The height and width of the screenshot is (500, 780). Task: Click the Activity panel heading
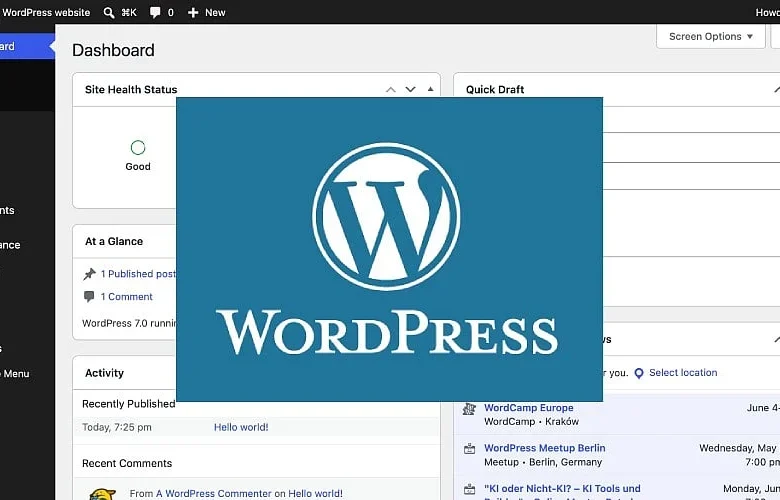pos(104,373)
